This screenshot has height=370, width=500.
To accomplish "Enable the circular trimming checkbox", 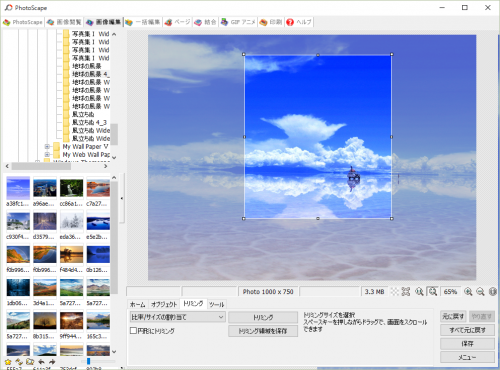I will 133,330.
